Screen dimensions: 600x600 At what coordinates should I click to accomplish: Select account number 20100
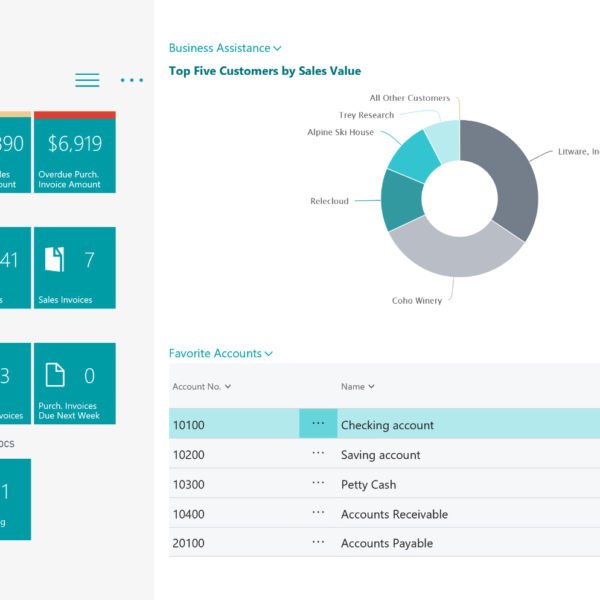(189, 543)
